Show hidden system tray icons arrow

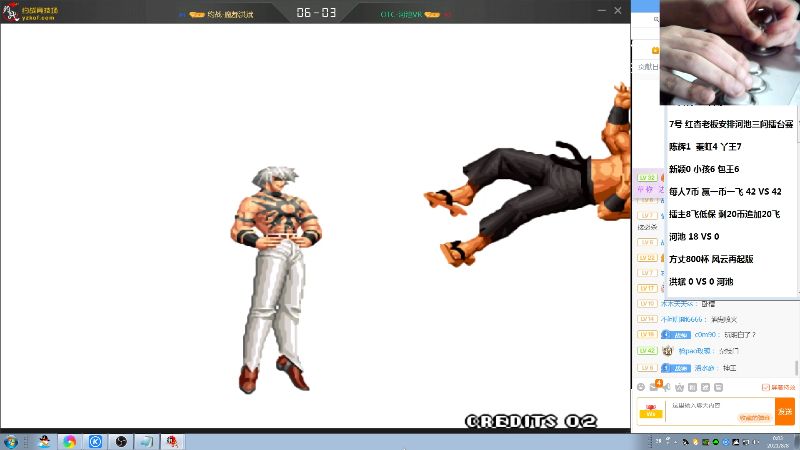click(676, 442)
